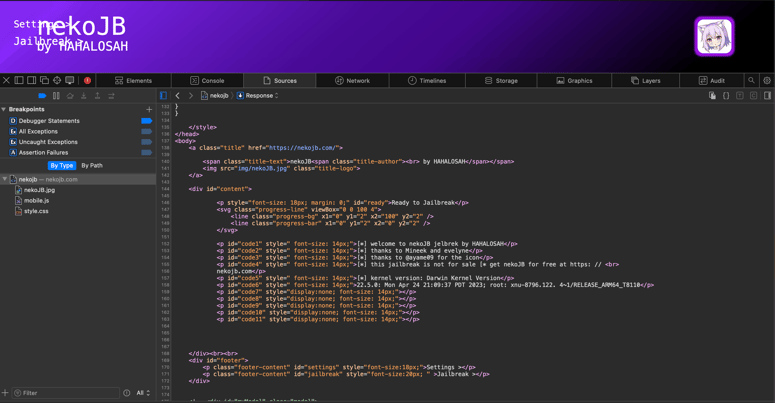Select By Path grouping button
775x403 pixels.
pos(92,166)
